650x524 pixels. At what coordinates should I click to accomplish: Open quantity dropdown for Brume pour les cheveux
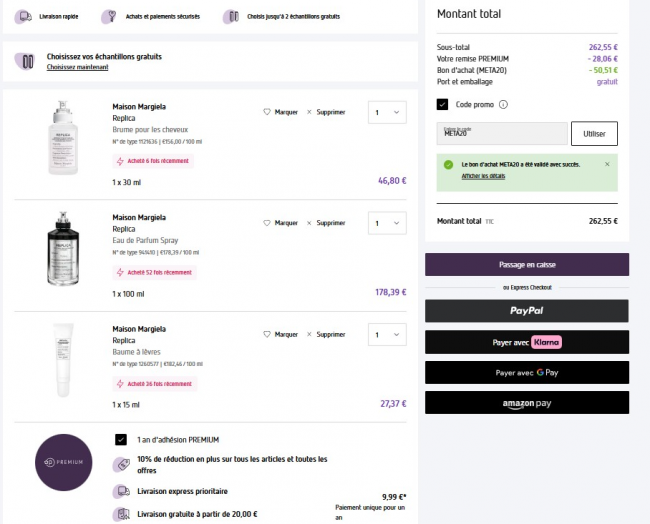pos(387,112)
